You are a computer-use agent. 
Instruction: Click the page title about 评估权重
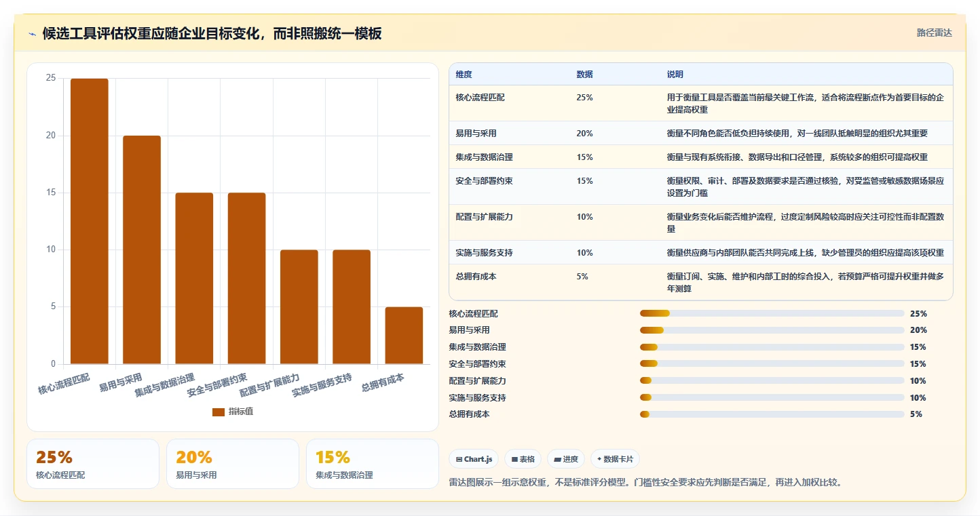click(x=212, y=33)
